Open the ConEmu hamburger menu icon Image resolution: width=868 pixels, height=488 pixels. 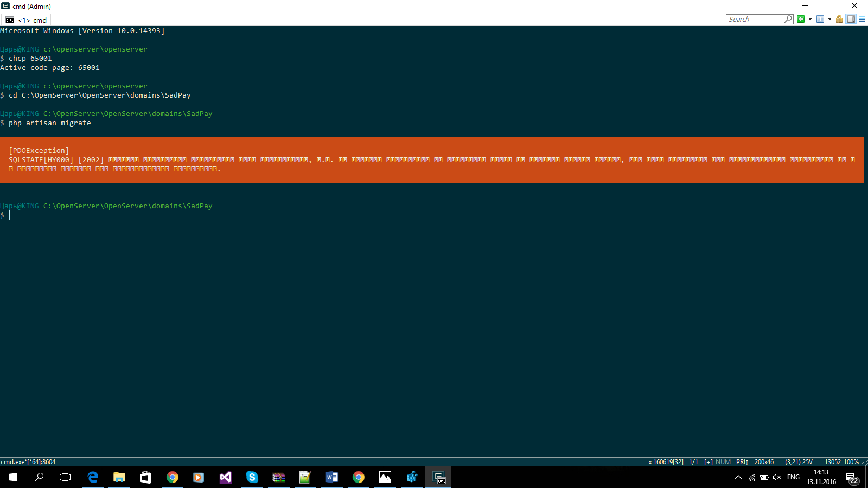tap(862, 19)
